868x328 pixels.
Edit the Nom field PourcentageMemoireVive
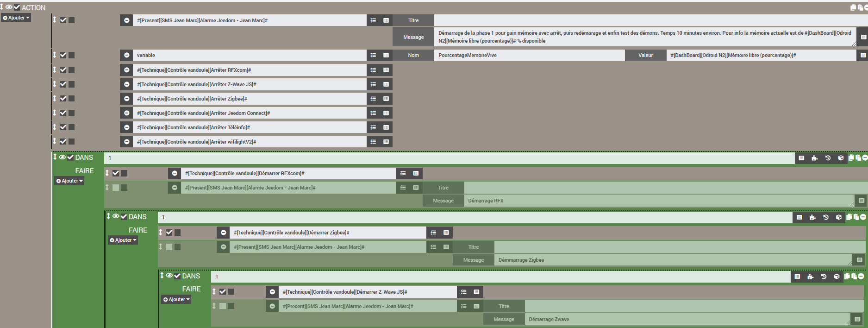coord(530,55)
